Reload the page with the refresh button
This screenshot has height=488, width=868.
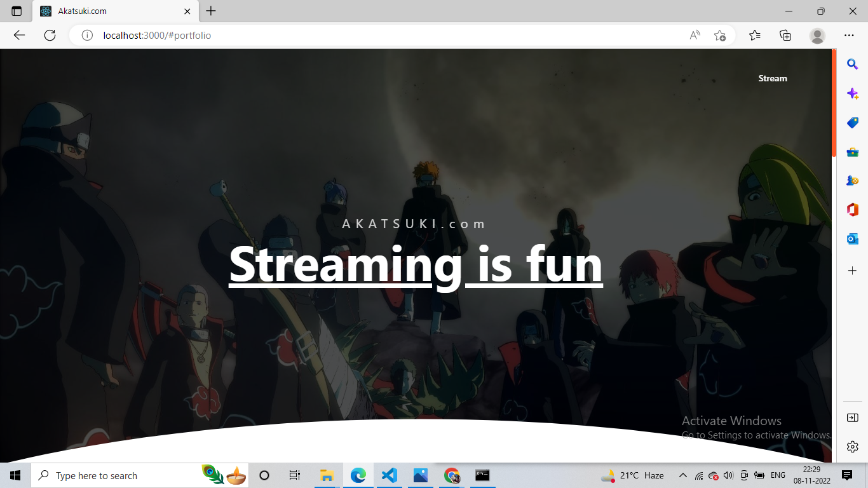click(50, 36)
